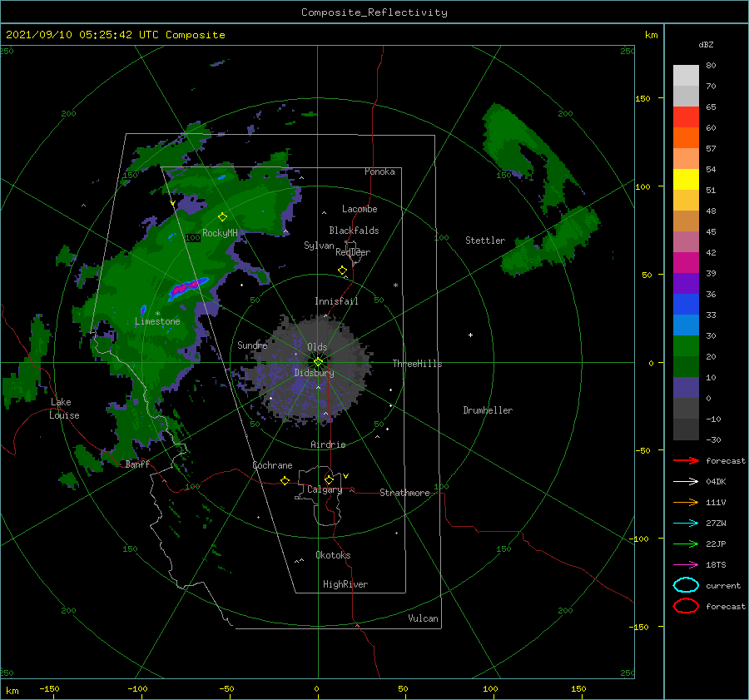Click the cyan 27ZW arrow in the legend
The width and height of the screenshot is (749, 700).
pos(686,524)
